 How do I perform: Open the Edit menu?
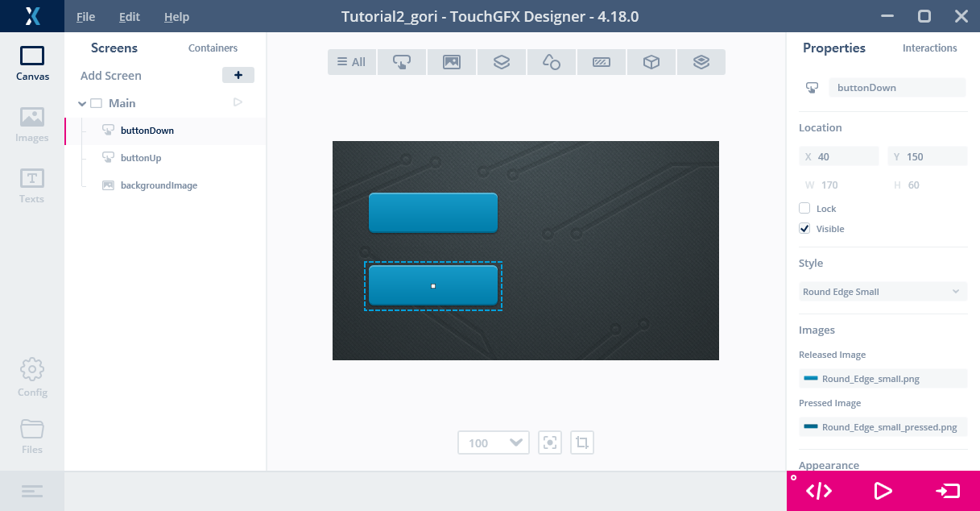pos(129,17)
